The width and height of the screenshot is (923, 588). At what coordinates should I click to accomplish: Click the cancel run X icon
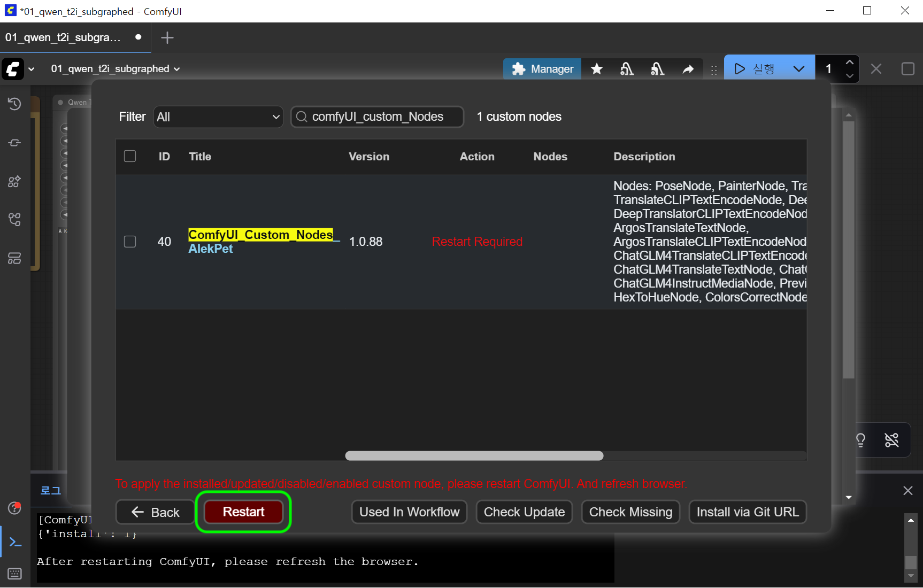876,69
